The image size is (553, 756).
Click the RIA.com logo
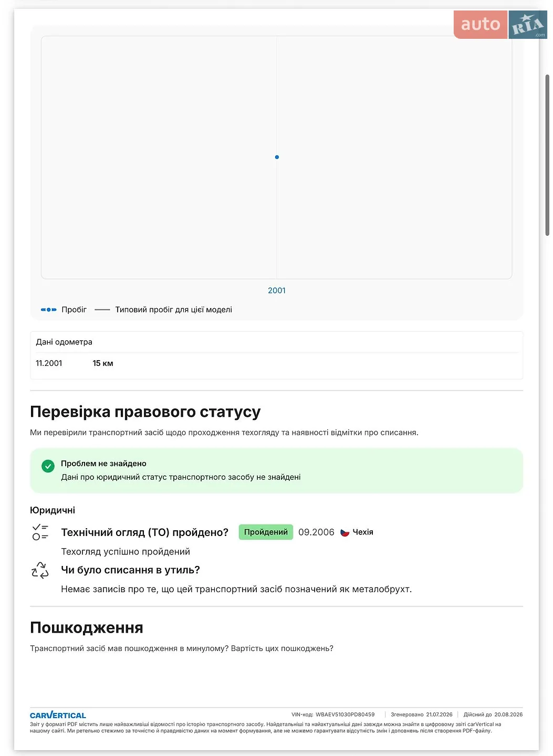(x=528, y=25)
